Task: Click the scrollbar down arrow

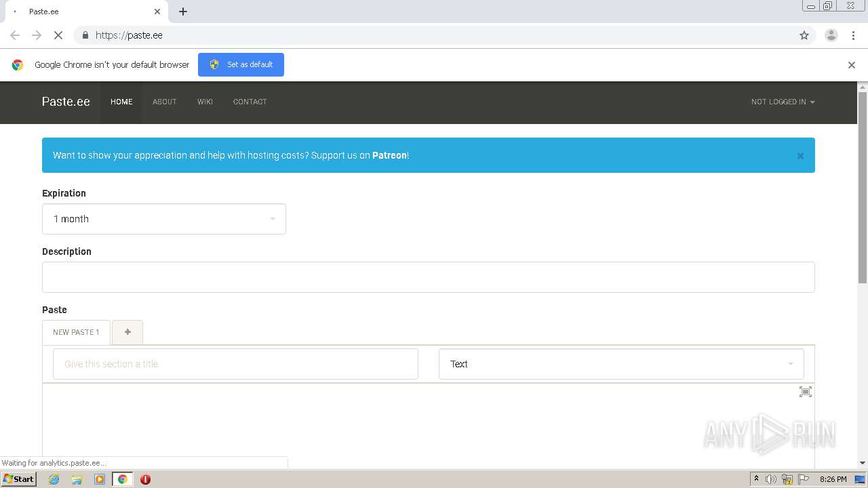Action: tap(863, 463)
